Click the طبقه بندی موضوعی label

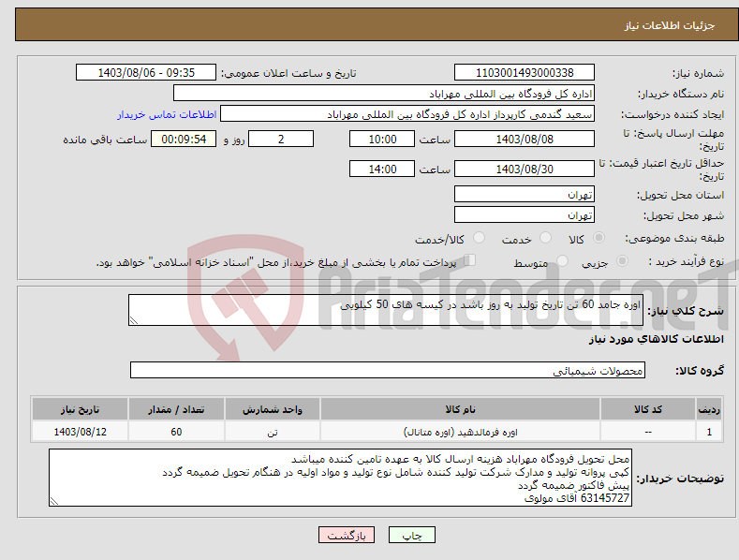[x=674, y=239]
